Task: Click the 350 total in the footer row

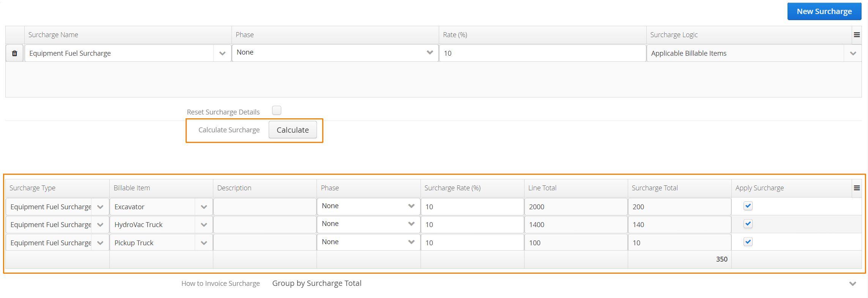Action: (x=721, y=259)
